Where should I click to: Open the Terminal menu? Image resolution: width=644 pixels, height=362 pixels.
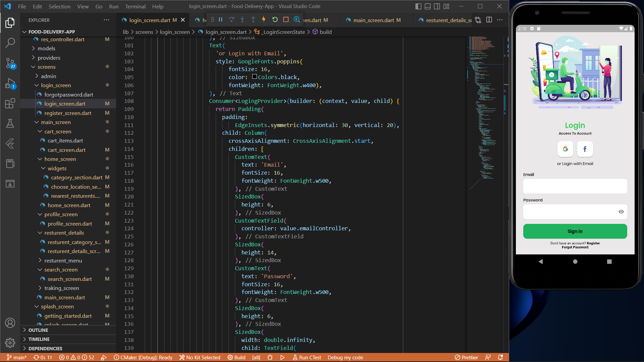(x=135, y=6)
